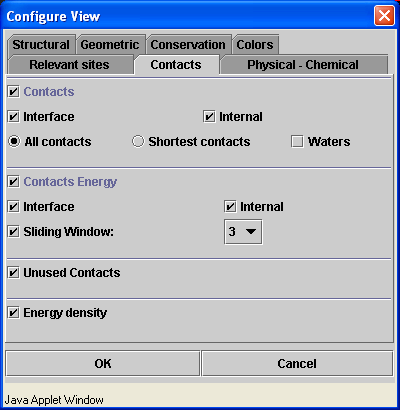Choose Shortest contacts radio option
Screen dimensions: 400x410
[138, 141]
